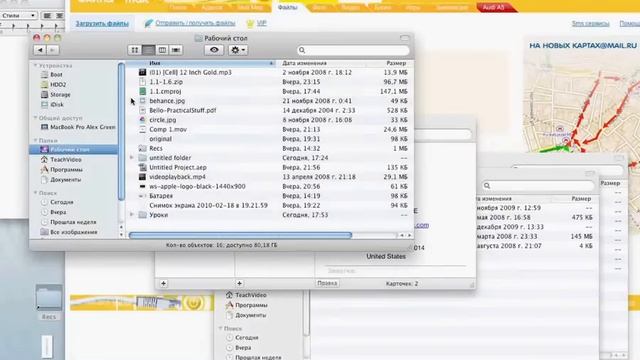
Task: Click the Audi A5 banner tab
Action: (493, 7)
